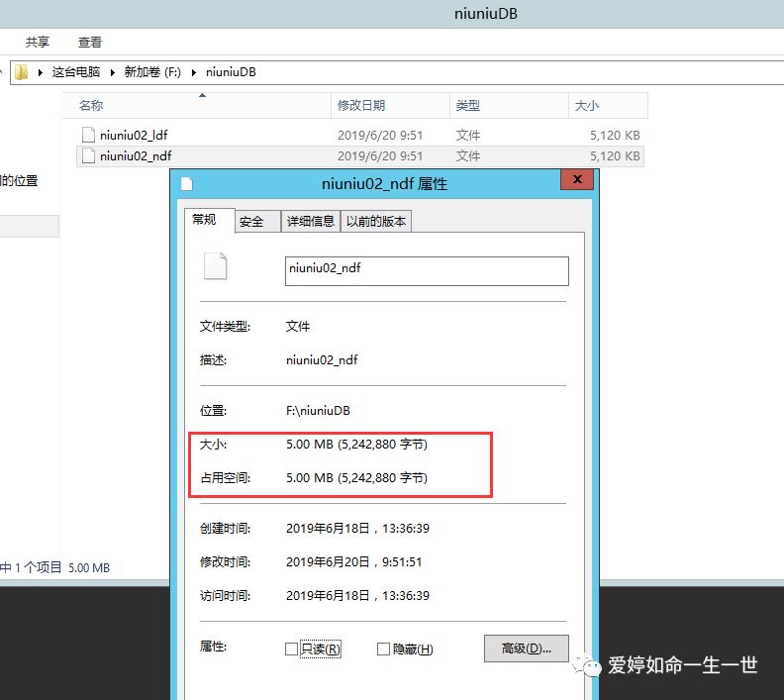The height and width of the screenshot is (700, 784).
Task: Select the niuniu02_ldf file name
Action: point(134,135)
